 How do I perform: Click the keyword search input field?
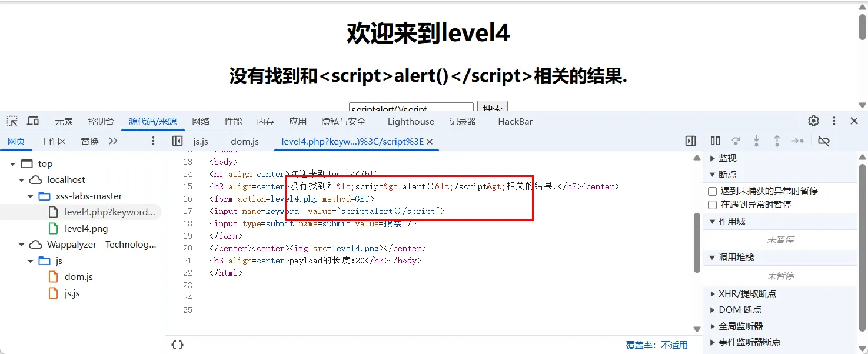point(411,108)
